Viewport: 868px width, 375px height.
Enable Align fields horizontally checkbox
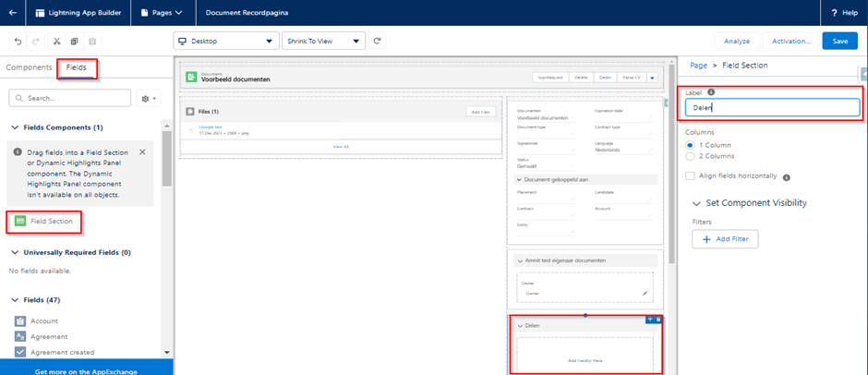tap(691, 176)
